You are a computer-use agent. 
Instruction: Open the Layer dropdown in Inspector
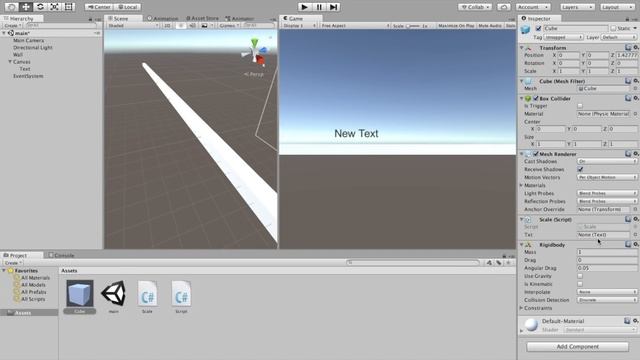click(x=619, y=37)
